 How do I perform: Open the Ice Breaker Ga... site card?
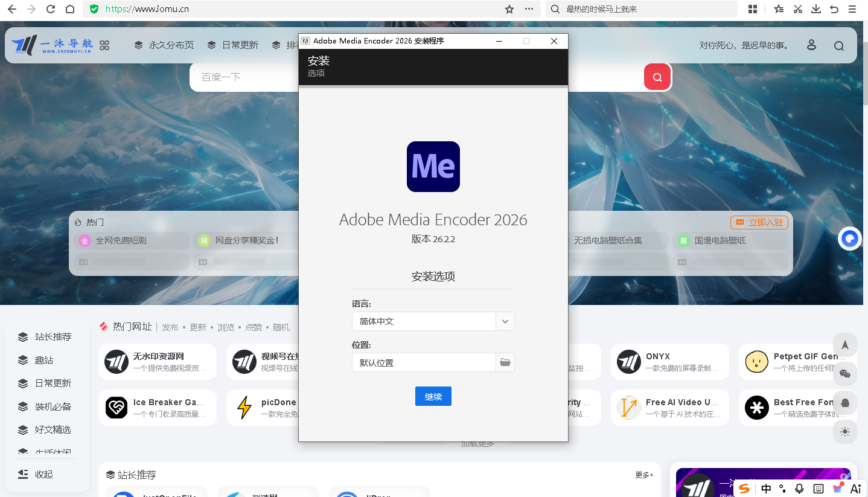(x=158, y=408)
